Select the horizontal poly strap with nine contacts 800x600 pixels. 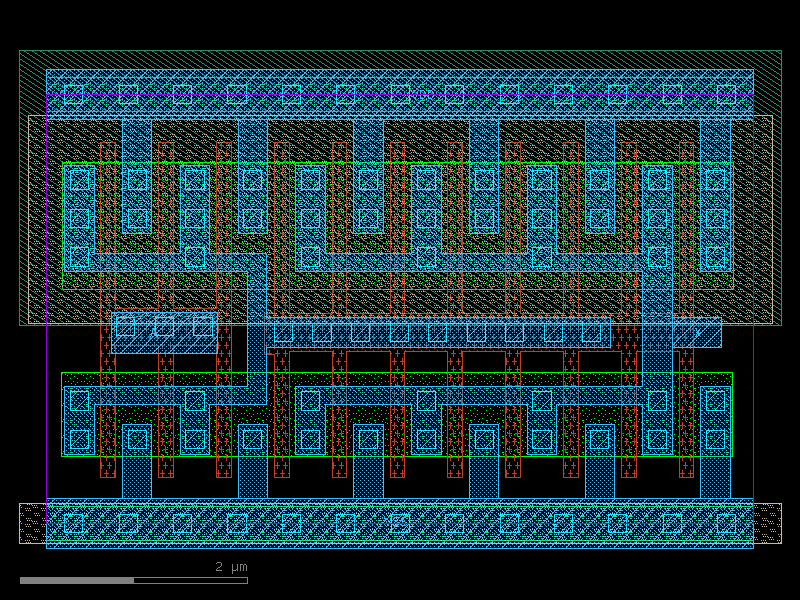pyautogui.click(x=438, y=333)
